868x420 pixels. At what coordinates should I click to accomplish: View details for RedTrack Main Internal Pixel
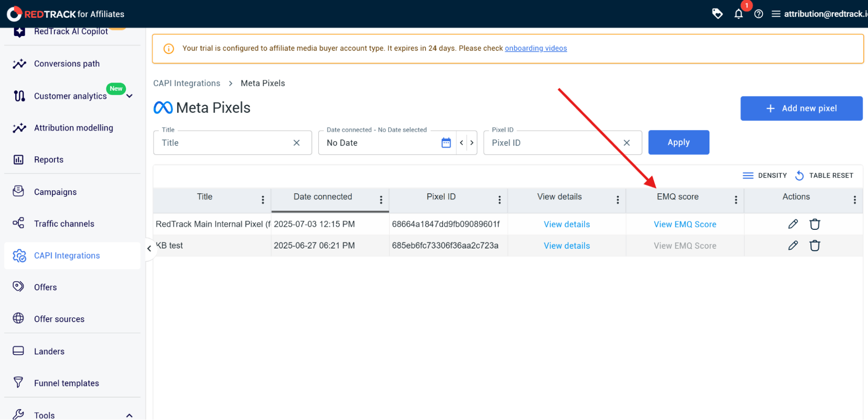tap(567, 224)
